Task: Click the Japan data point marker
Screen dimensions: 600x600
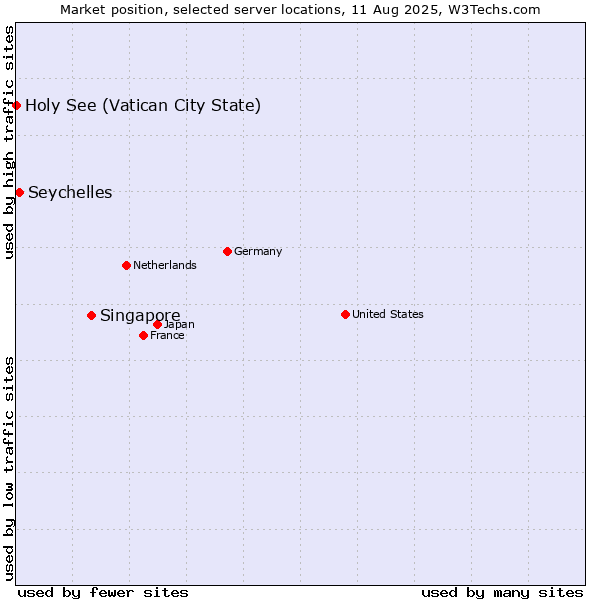Action: pyautogui.click(x=158, y=324)
